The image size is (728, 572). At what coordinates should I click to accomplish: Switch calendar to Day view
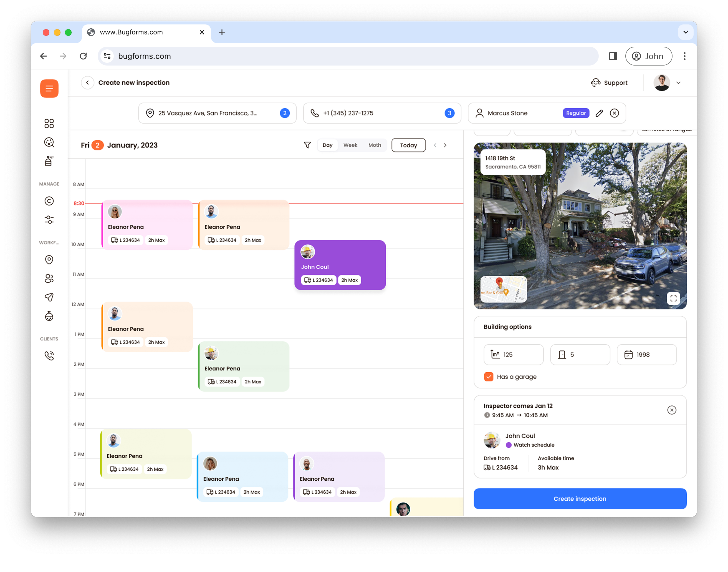pyautogui.click(x=327, y=145)
